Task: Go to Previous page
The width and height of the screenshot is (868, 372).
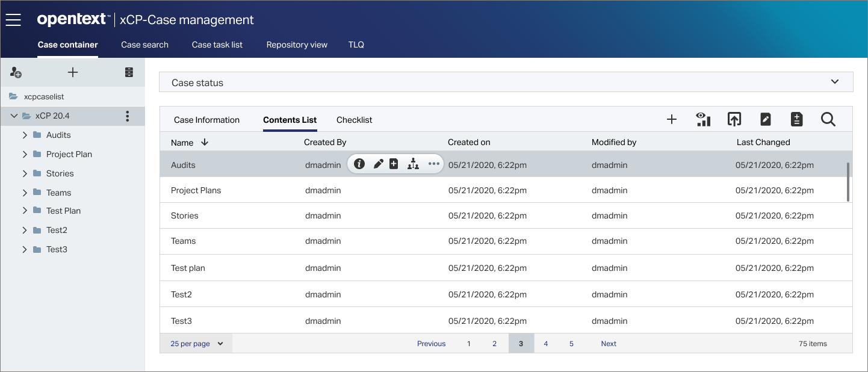Action: [x=432, y=344]
